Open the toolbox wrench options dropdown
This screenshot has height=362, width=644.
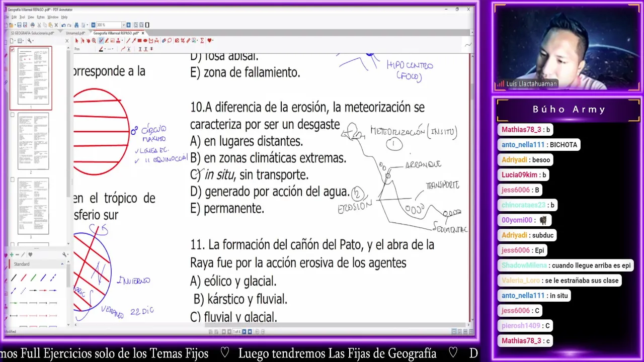click(68, 254)
